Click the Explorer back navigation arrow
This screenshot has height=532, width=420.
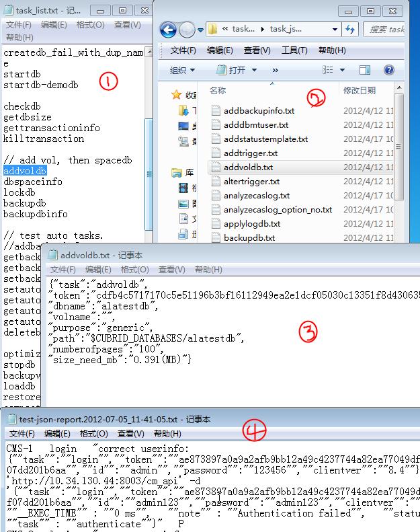(168, 30)
